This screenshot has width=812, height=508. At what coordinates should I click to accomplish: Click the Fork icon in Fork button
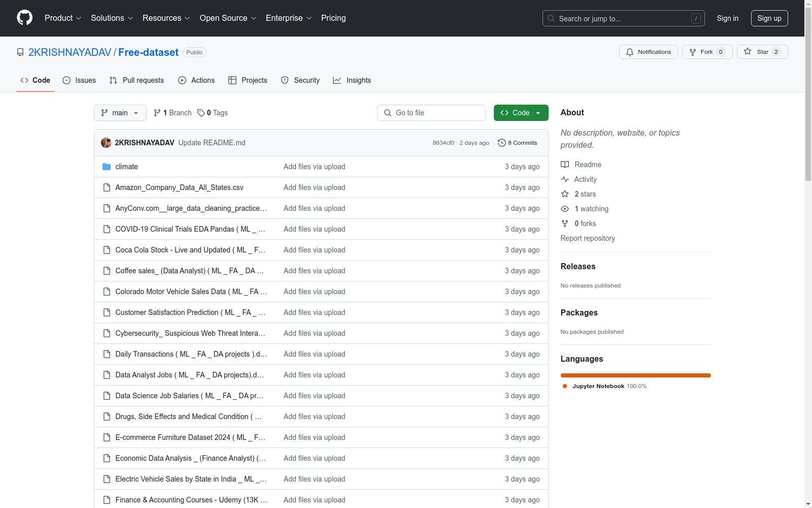pos(693,52)
